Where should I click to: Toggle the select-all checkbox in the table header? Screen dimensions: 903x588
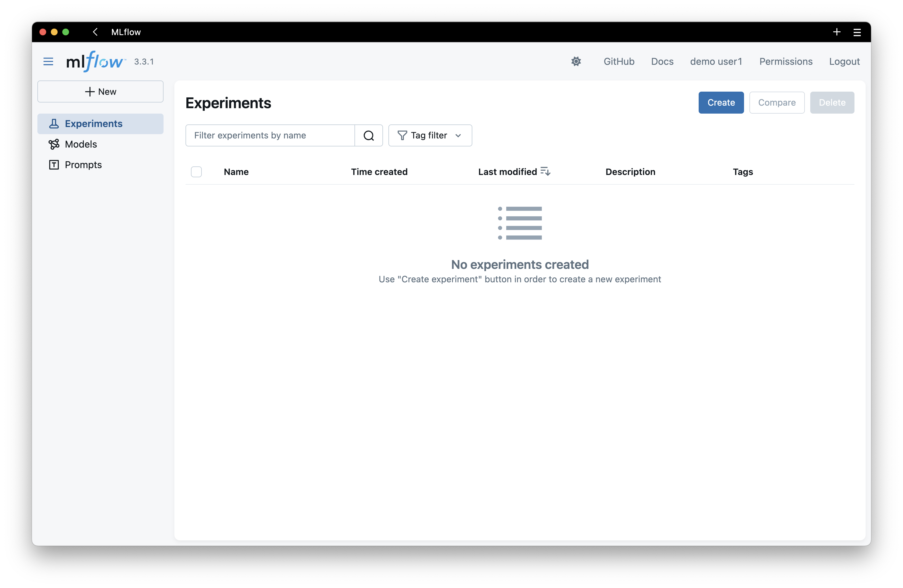(196, 172)
